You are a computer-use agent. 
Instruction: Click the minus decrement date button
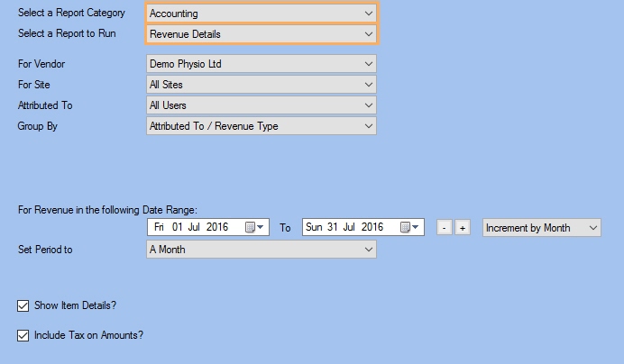click(445, 228)
